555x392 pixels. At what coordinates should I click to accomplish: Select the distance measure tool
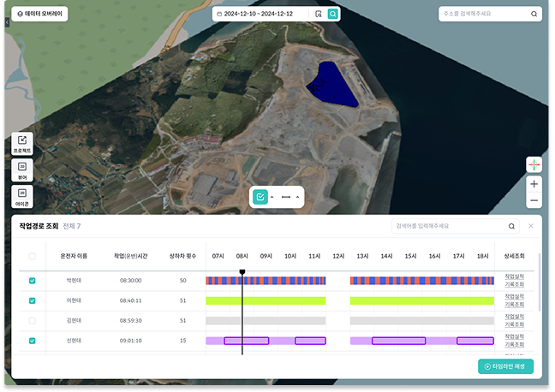(286, 197)
